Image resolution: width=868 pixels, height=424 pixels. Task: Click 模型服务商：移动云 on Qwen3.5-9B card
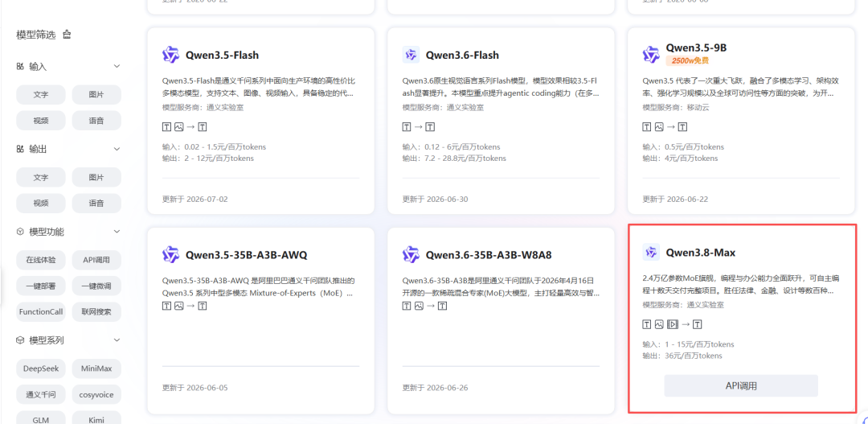(x=676, y=107)
